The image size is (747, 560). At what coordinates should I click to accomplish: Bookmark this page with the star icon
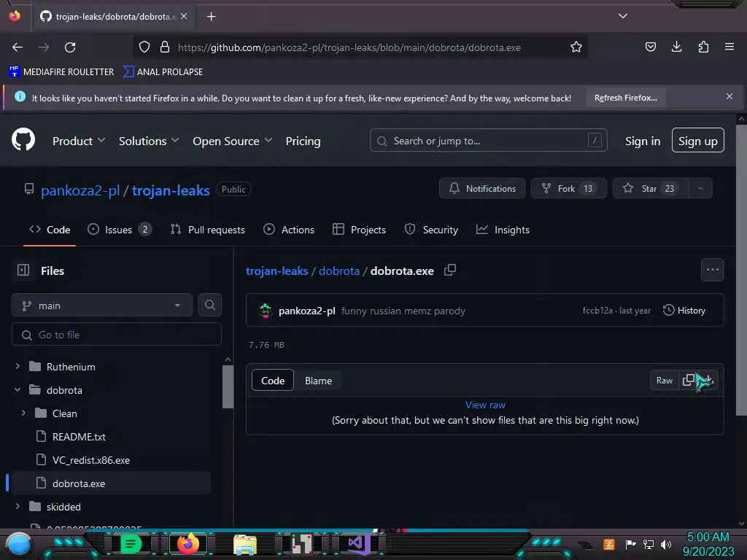tap(576, 47)
